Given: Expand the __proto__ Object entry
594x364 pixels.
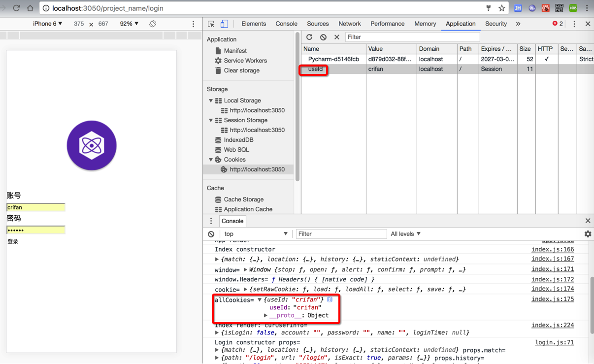Looking at the screenshot, I should point(265,315).
